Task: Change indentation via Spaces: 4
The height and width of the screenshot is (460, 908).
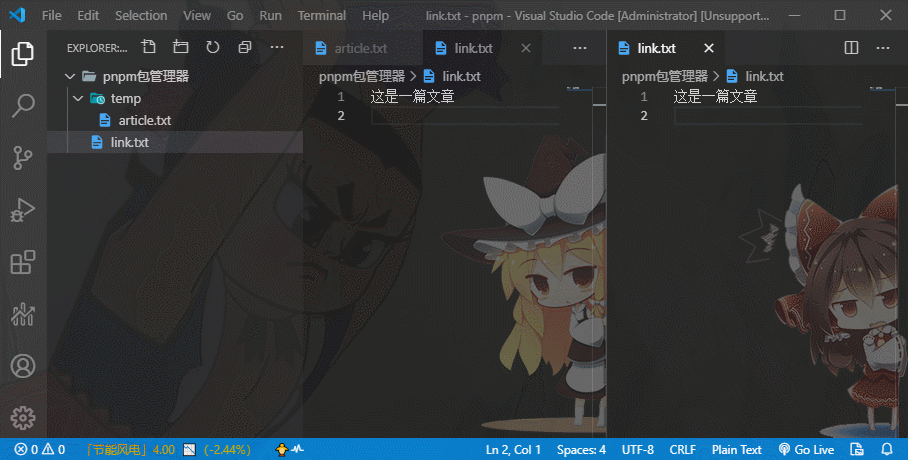Action: (x=581, y=450)
